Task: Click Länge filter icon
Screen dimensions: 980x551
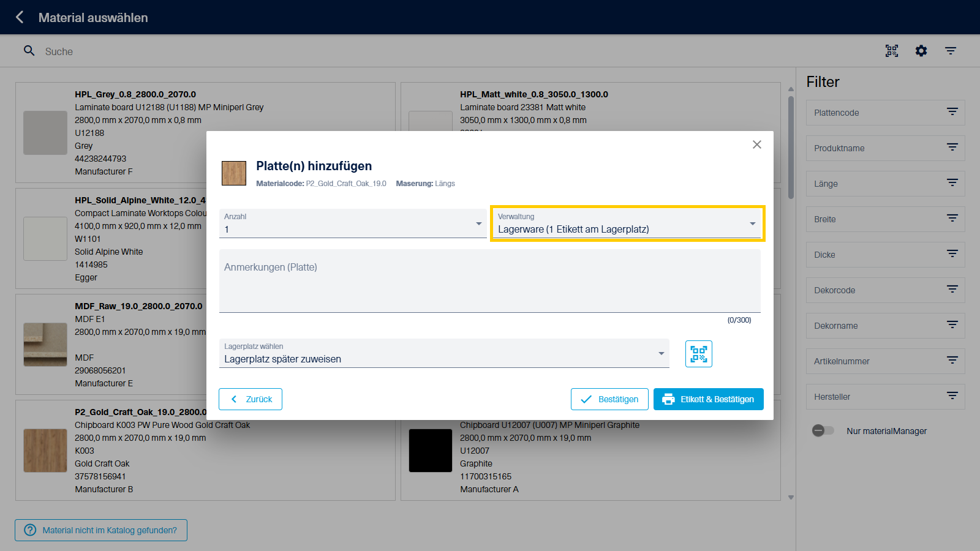Action: 952,182
